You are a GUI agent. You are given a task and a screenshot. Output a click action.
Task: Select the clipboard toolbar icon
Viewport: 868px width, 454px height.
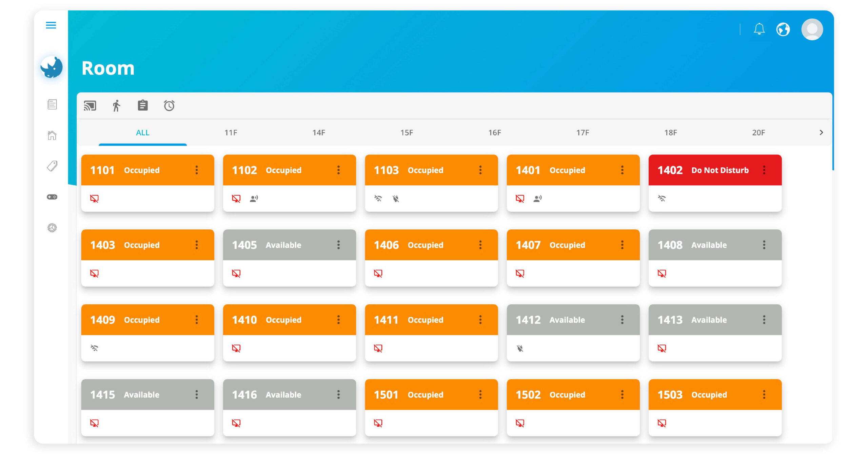click(143, 106)
